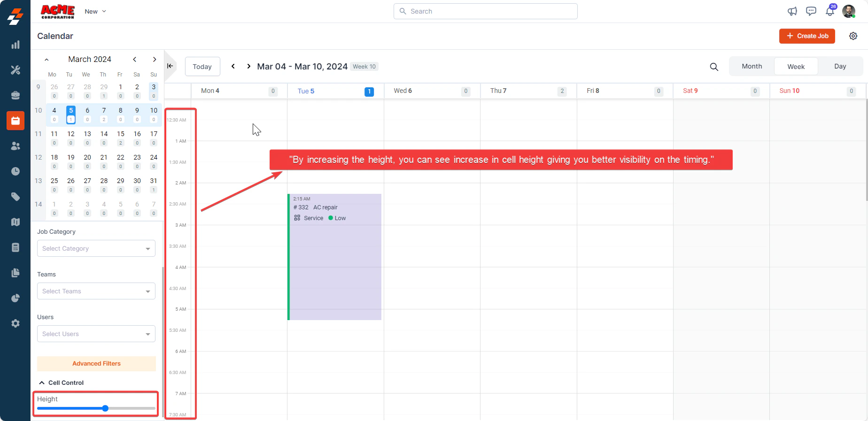This screenshot has width=868, height=421.
Task: Click the Height slider handle
Action: click(x=105, y=408)
